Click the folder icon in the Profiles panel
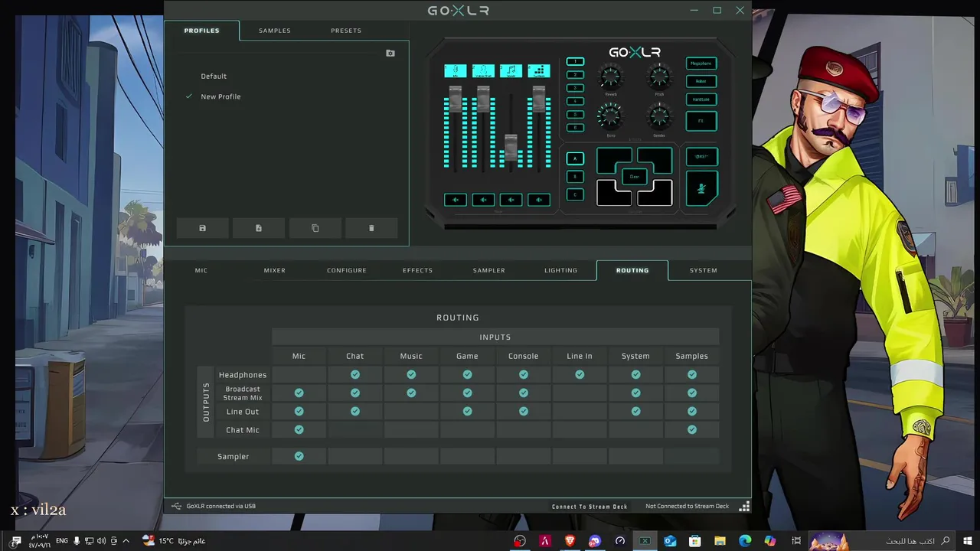 tap(390, 54)
